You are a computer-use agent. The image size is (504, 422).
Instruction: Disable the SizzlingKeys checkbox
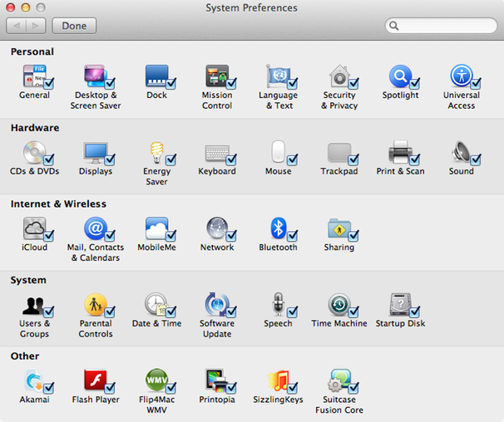292,388
